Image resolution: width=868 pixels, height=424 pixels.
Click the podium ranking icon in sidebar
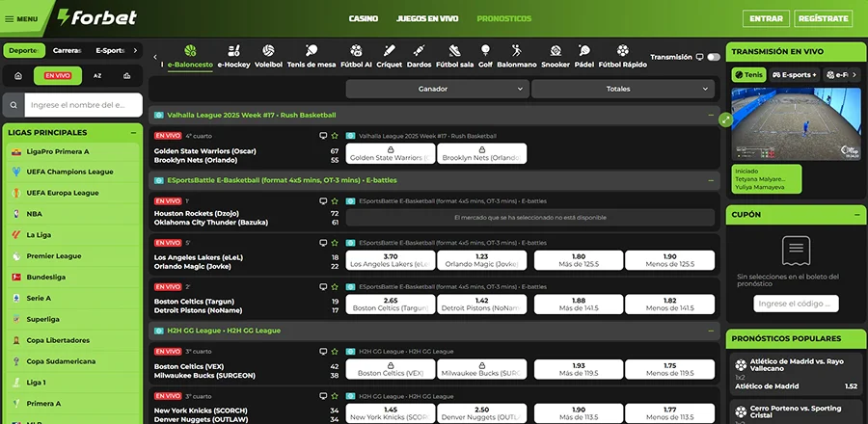(x=126, y=76)
